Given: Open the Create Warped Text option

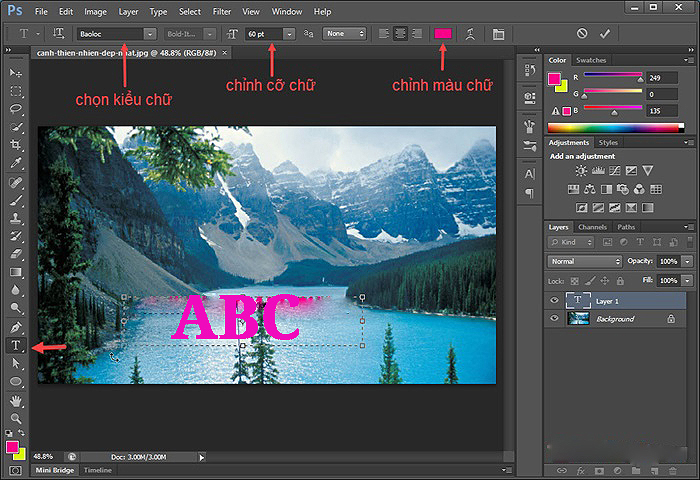Looking at the screenshot, I should (470, 33).
